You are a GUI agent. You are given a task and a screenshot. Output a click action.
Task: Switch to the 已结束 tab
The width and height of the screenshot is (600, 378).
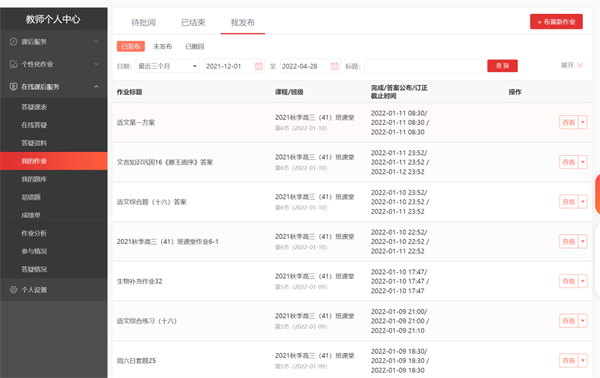point(193,23)
